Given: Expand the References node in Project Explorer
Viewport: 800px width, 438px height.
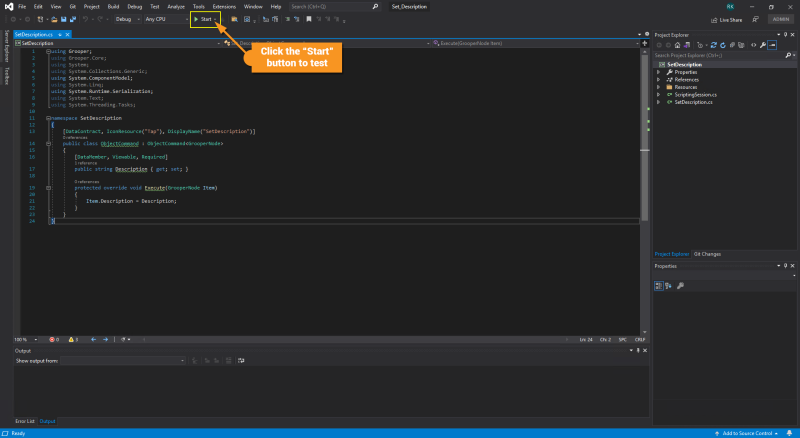Looking at the screenshot, I should click(658, 80).
